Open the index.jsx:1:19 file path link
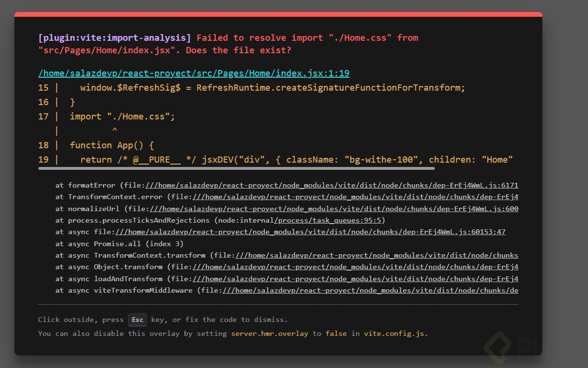This screenshot has width=588, height=368. click(x=194, y=73)
